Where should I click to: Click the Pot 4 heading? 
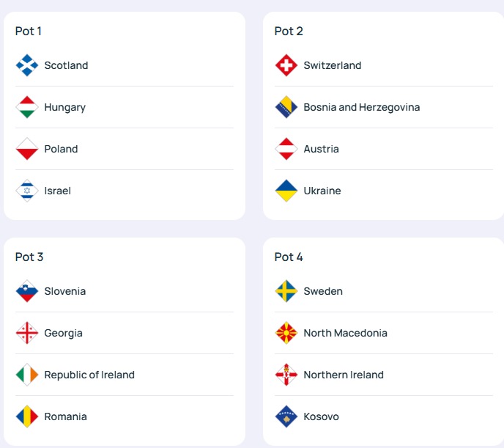pos(289,257)
